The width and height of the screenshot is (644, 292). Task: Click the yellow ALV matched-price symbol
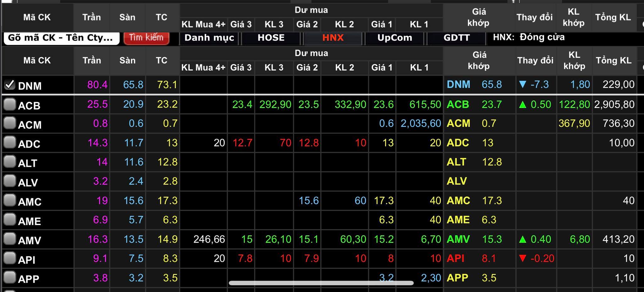tap(457, 181)
